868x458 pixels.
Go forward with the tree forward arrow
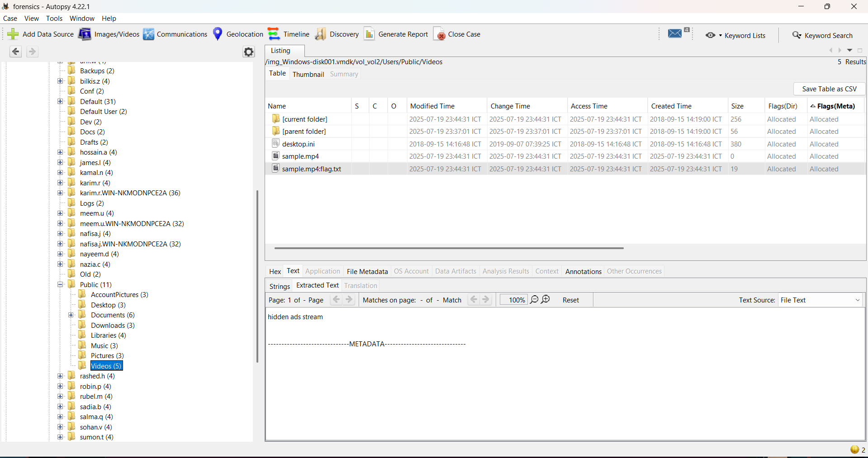(32, 52)
